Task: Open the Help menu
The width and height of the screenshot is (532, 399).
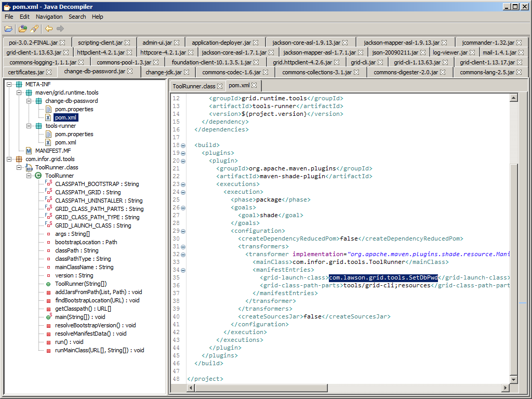Action: tap(98, 17)
